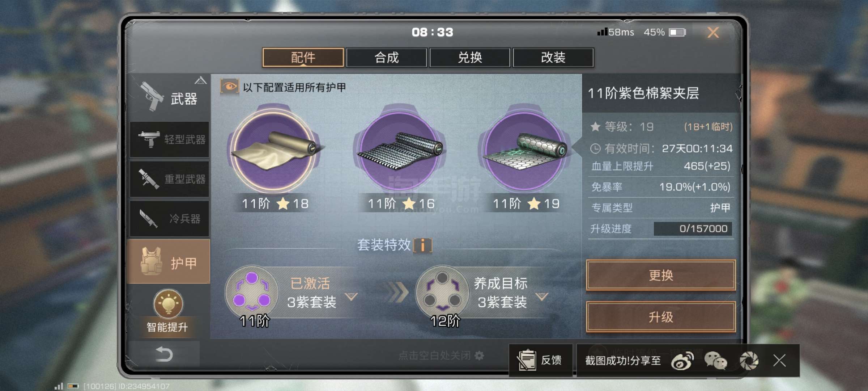Open the 智能提升 lightbulb icon
The height and width of the screenshot is (391, 868).
click(168, 303)
